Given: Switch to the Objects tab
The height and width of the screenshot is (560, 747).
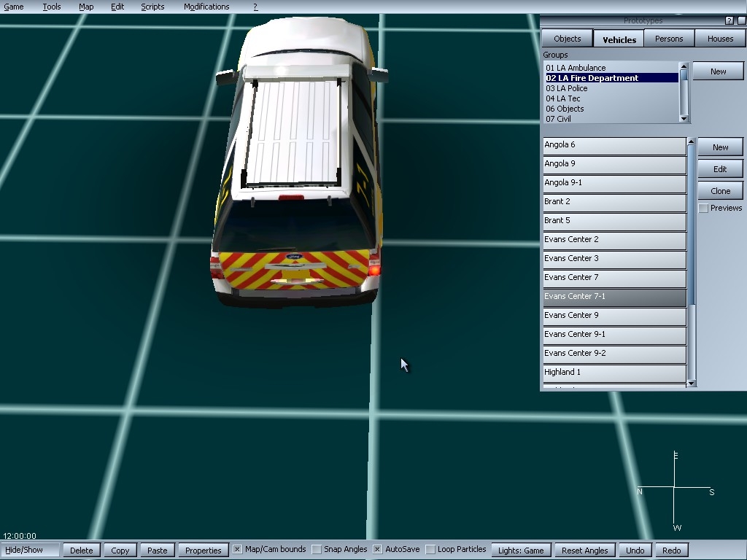Looking at the screenshot, I should [567, 39].
